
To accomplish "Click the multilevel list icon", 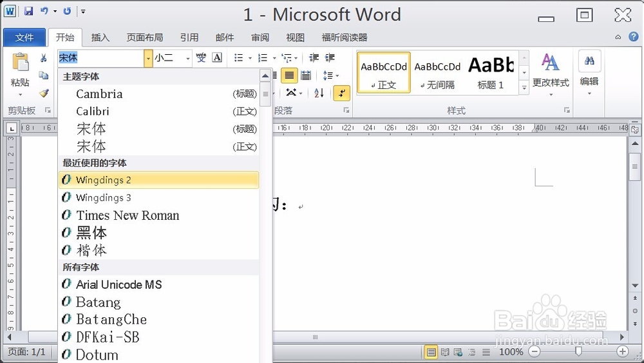I will [x=287, y=57].
